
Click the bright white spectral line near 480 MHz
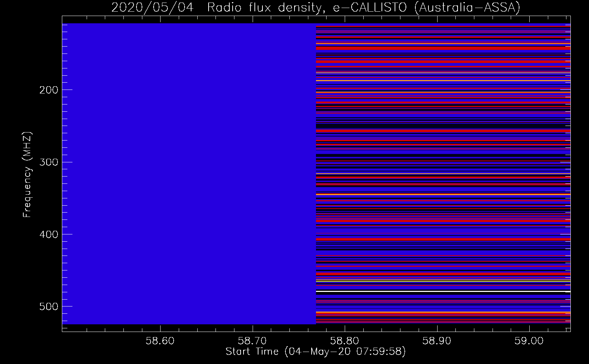tap(443, 292)
